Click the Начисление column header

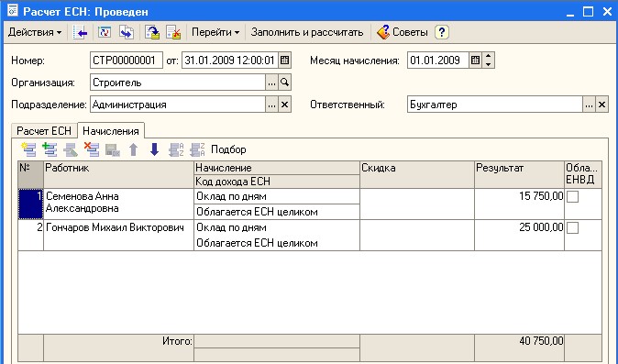[x=277, y=168]
